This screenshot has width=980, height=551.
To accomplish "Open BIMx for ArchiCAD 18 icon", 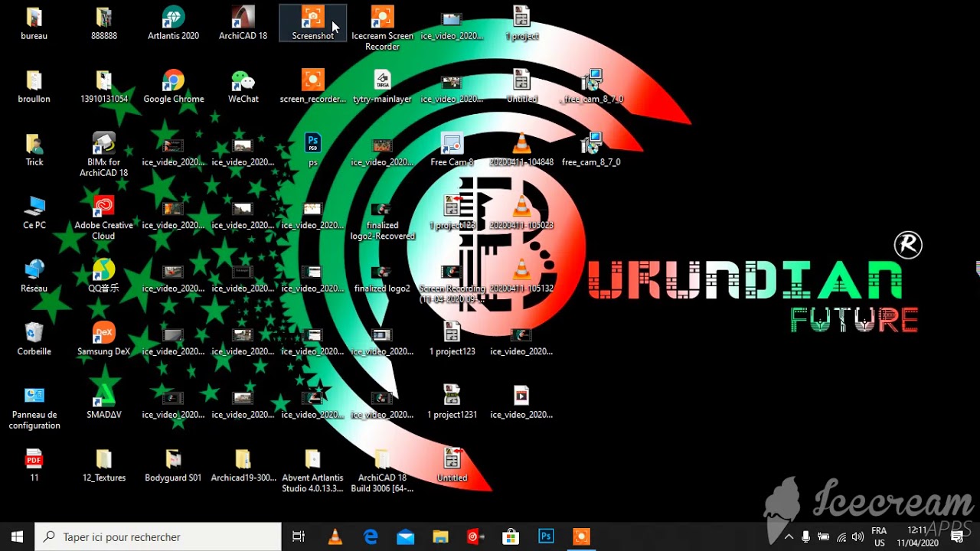I will 103,155.
